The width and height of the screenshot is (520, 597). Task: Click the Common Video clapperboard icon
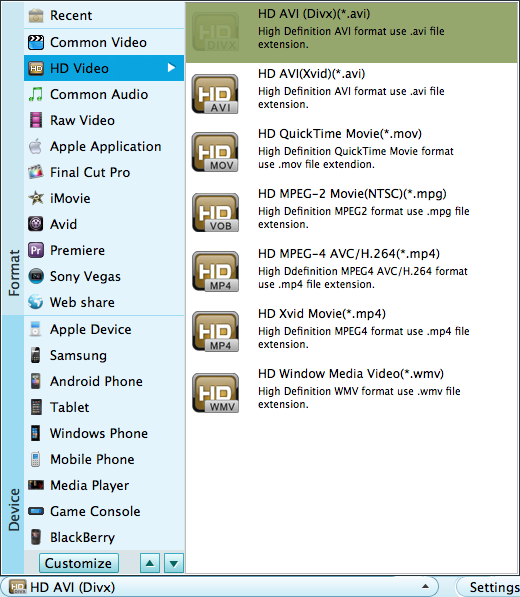(x=36, y=42)
